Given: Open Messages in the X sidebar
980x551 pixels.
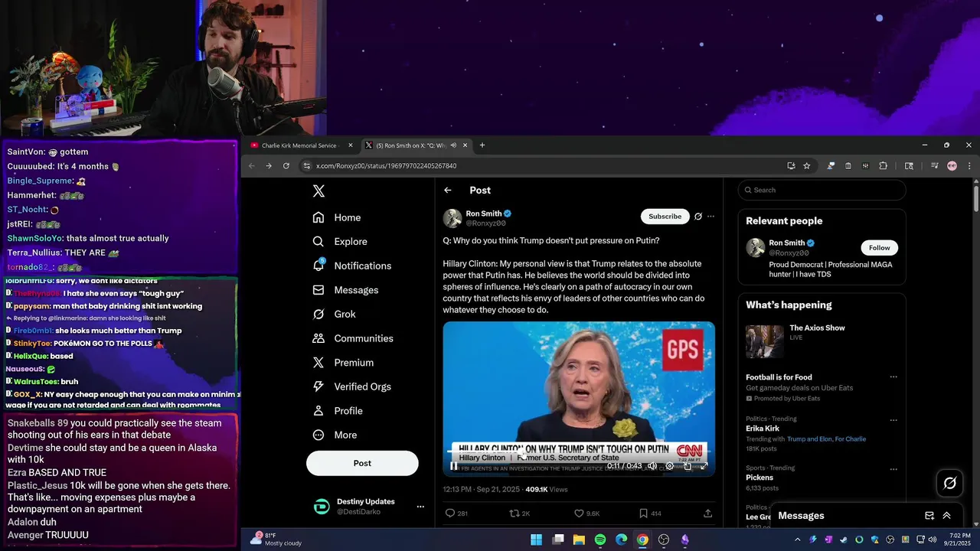Looking at the screenshot, I should pos(345,290).
